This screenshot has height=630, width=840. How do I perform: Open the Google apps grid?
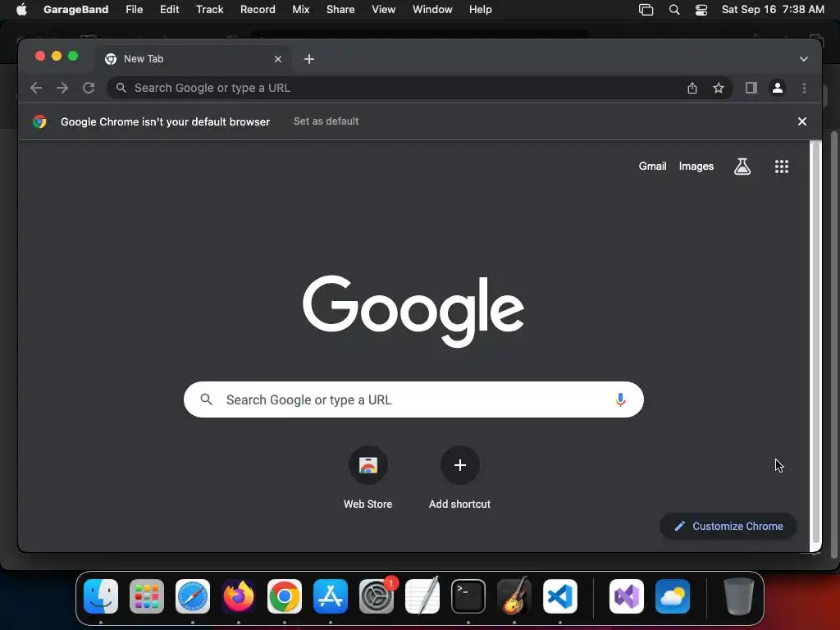tap(782, 167)
